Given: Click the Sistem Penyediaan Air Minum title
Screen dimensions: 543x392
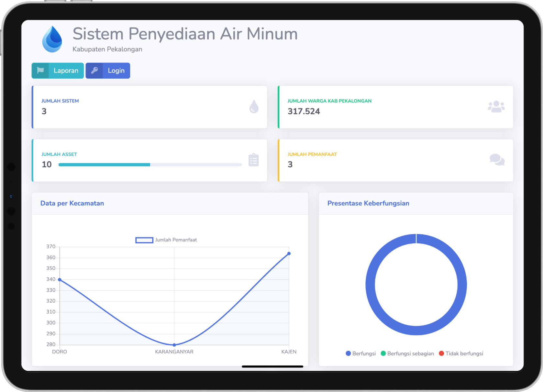Looking at the screenshot, I should [x=185, y=34].
